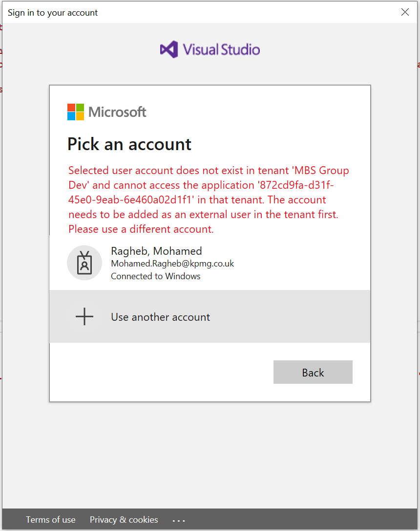Choose Use another account
420x531 pixels.
(x=210, y=317)
